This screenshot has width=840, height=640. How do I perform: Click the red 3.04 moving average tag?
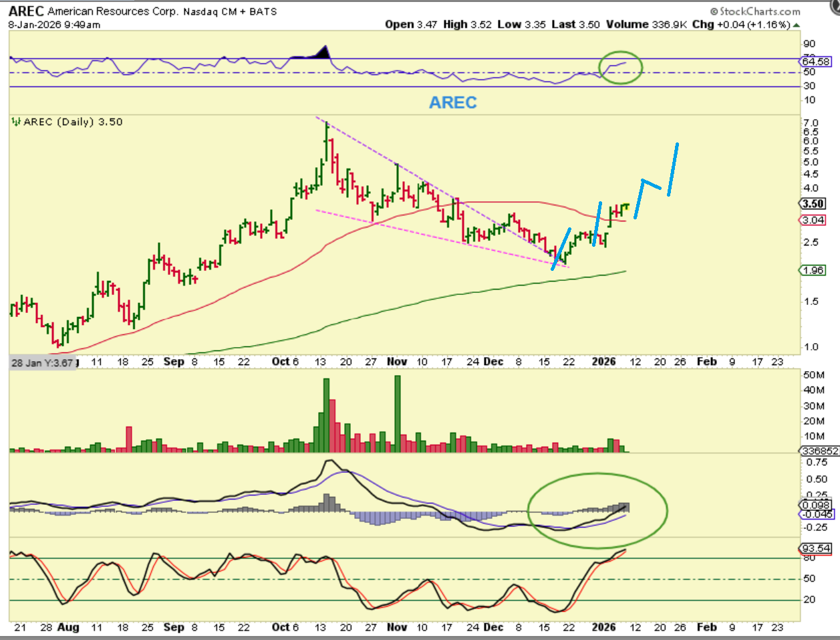click(x=813, y=220)
